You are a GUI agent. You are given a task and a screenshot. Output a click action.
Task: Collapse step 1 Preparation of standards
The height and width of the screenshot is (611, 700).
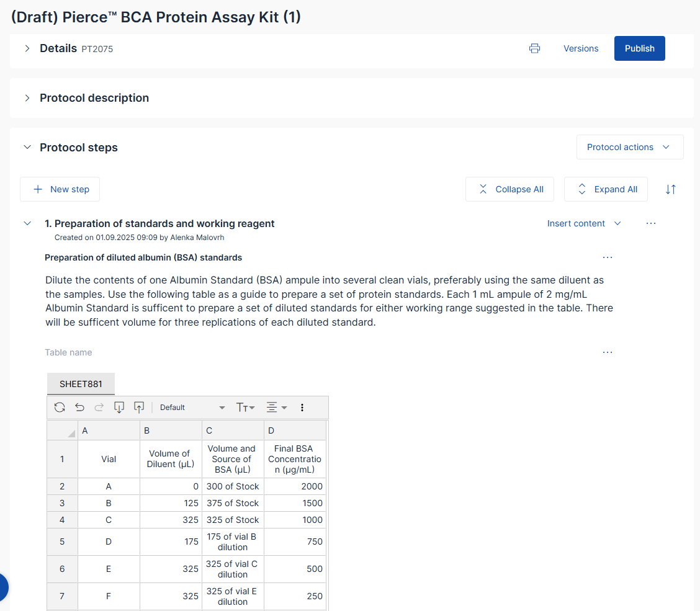[27, 223]
